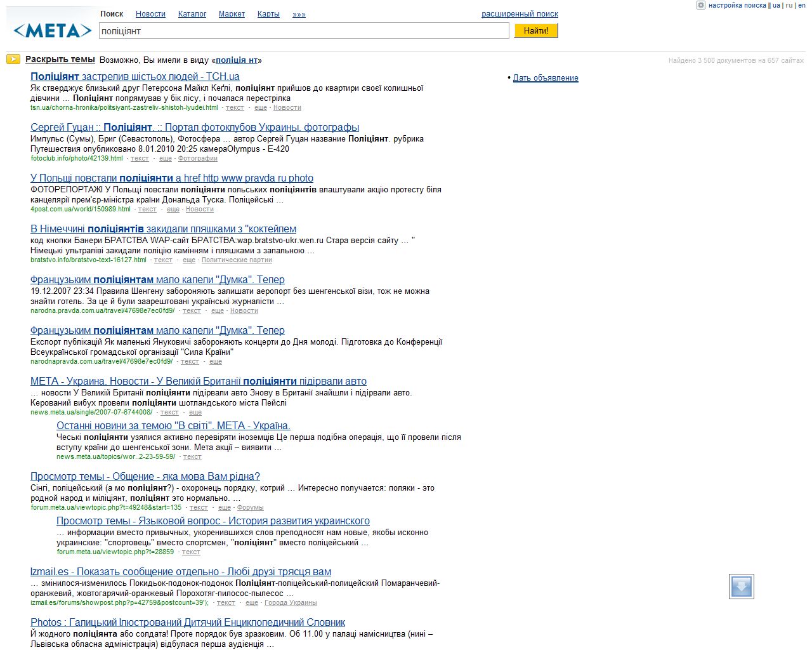Open the 'Новости' tab
This screenshot has width=812, height=650.
tap(150, 14)
